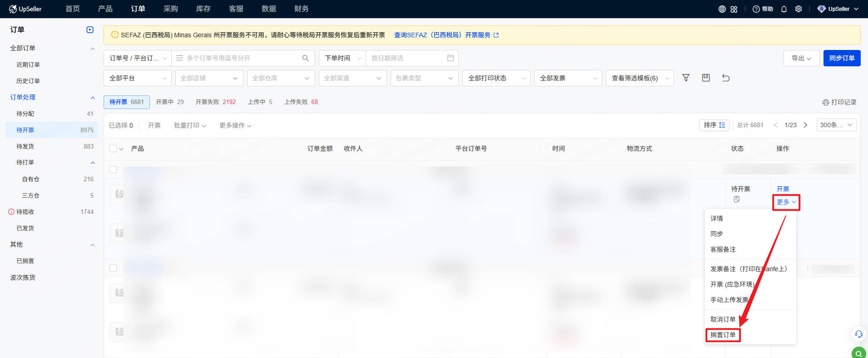Click the search magnifier icon
Image resolution: width=868 pixels, height=358 pixels.
(x=306, y=58)
